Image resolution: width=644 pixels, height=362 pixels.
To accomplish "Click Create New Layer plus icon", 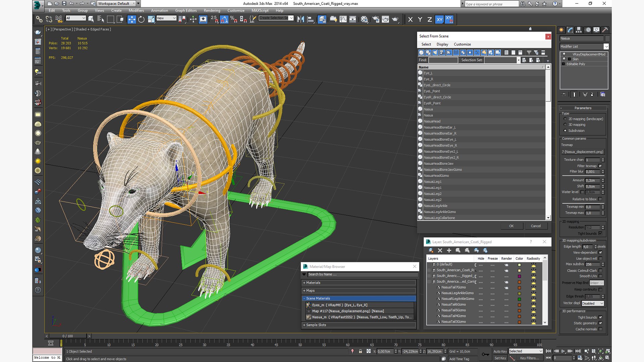I will point(449,250).
